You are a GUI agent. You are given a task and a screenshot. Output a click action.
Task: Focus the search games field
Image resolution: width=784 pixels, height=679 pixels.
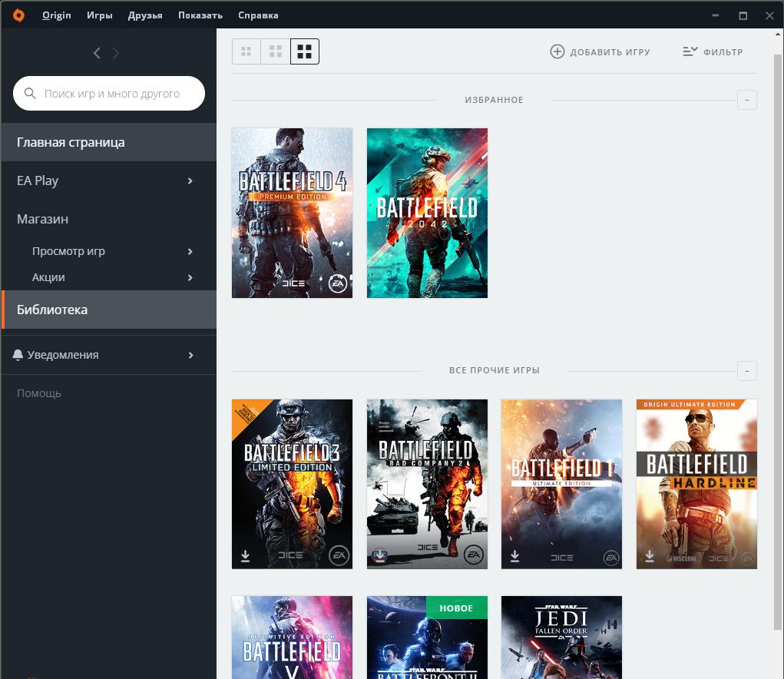pos(109,94)
